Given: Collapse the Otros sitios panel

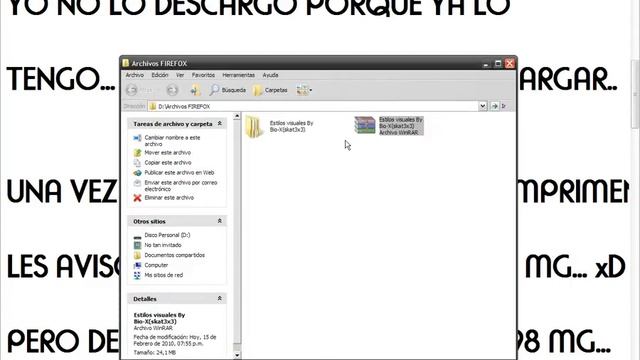Looking at the screenshot, I should pos(220,221).
